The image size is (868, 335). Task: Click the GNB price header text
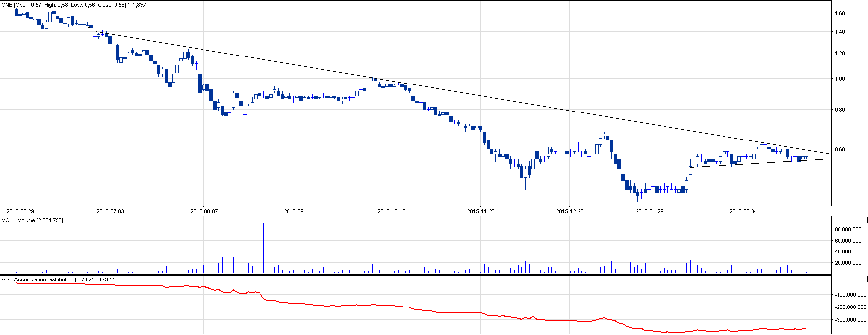74,5
